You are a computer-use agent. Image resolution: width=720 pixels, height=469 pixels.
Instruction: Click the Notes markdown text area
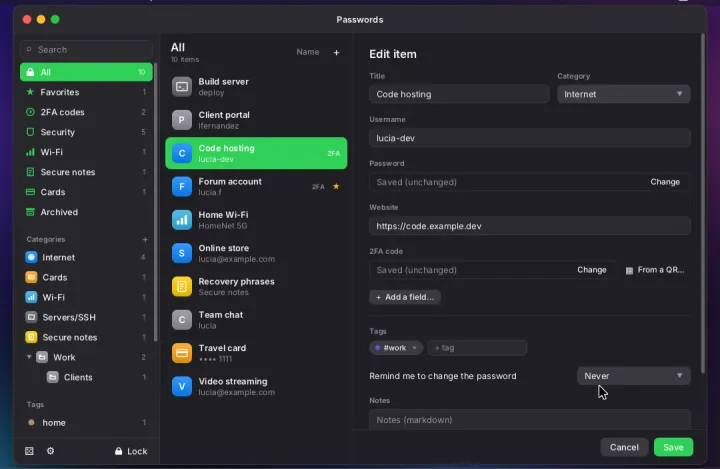[529, 419]
